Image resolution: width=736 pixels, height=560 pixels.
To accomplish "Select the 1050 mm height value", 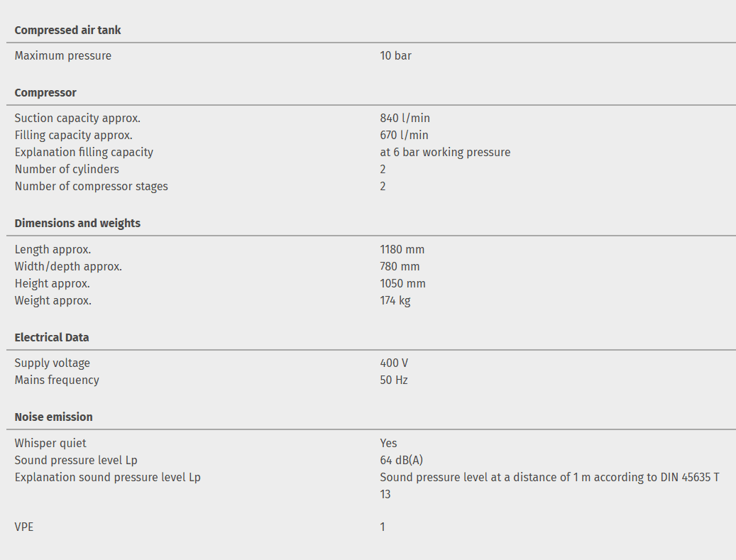I will [x=402, y=283].
